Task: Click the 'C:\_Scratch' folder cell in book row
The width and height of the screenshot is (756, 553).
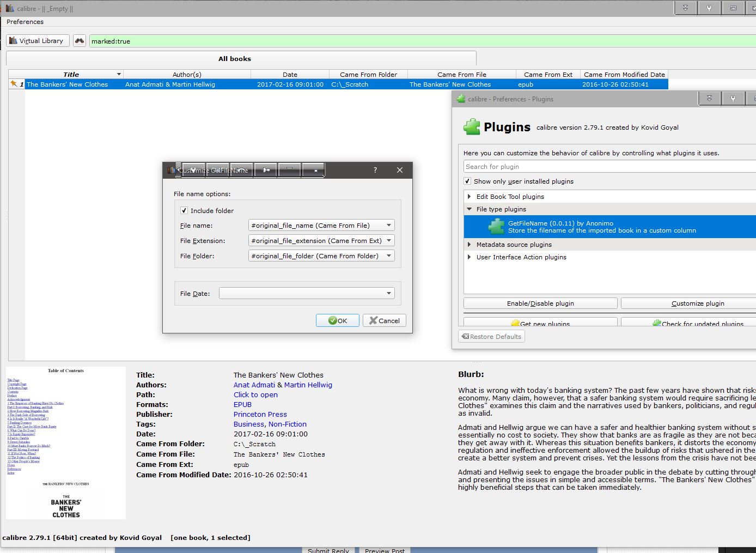Action: point(368,84)
